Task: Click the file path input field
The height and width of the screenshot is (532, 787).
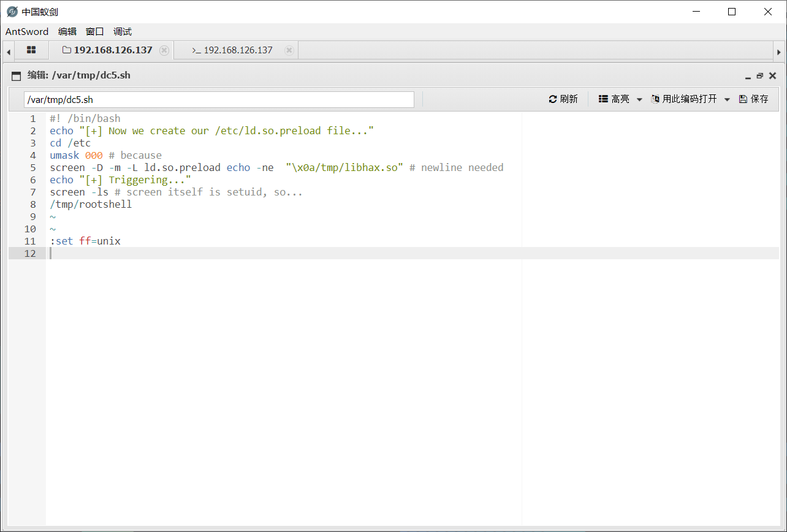Action: tap(219, 99)
